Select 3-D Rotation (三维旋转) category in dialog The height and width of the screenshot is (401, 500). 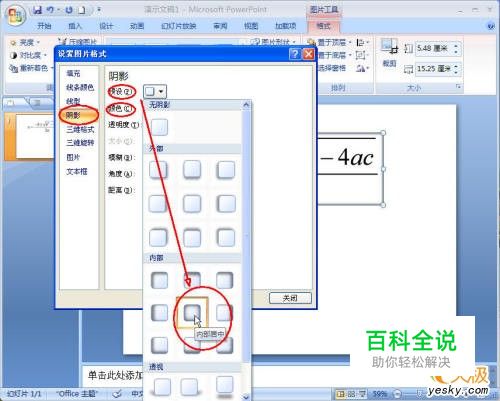80,143
